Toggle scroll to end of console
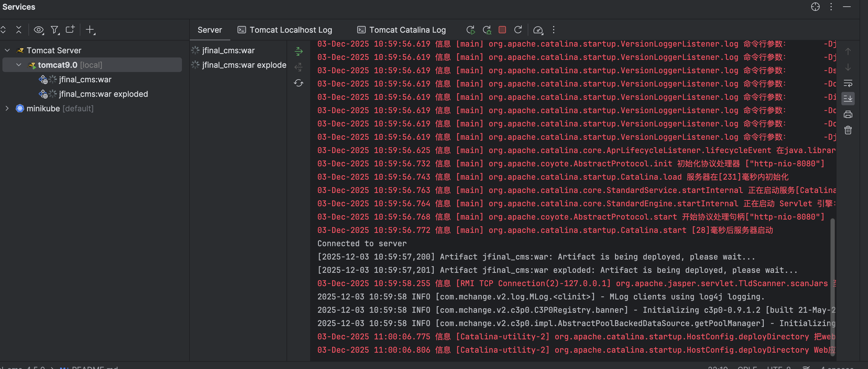 pyautogui.click(x=848, y=99)
